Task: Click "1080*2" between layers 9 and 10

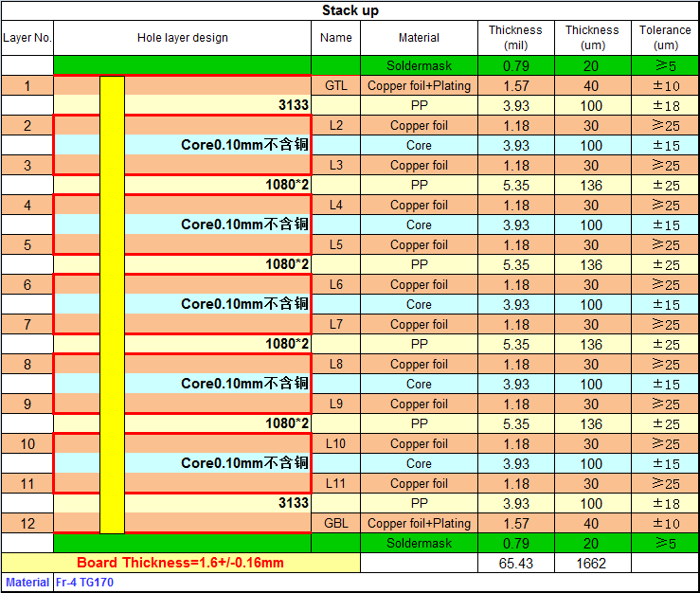Action: (x=287, y=422)
